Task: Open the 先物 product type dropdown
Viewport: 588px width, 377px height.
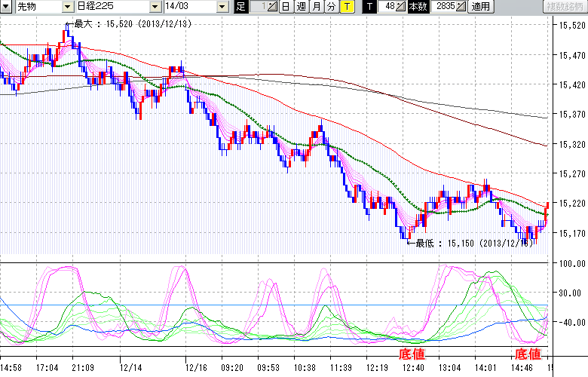Action: pyautogui.click(x=69, y=7)
